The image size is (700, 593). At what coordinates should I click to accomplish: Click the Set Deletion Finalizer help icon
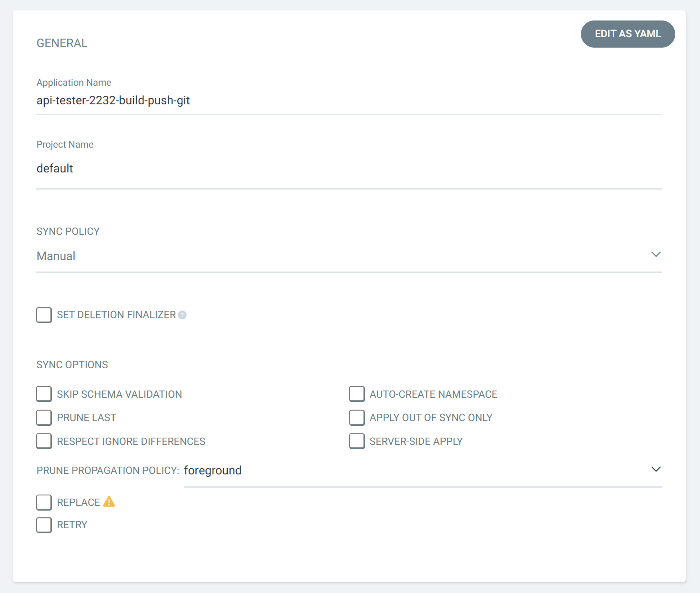click(182, 315)
